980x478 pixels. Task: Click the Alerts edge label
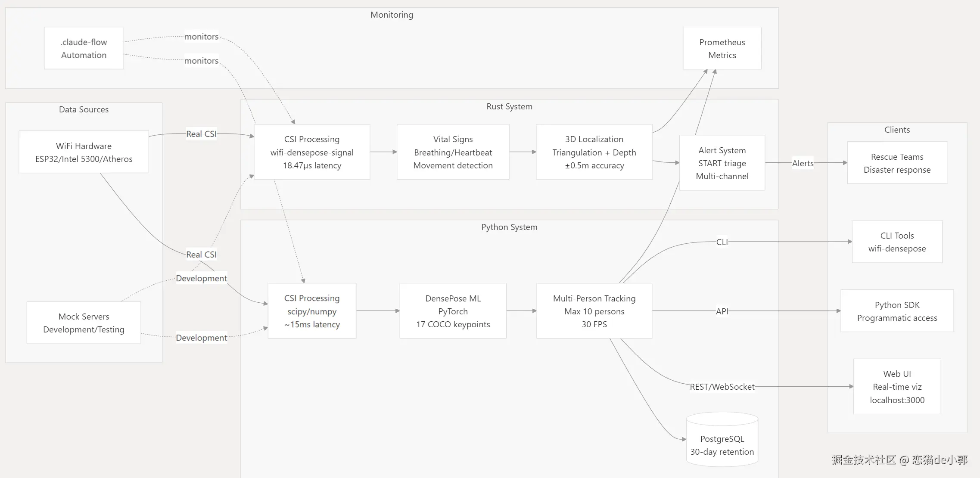803,163
